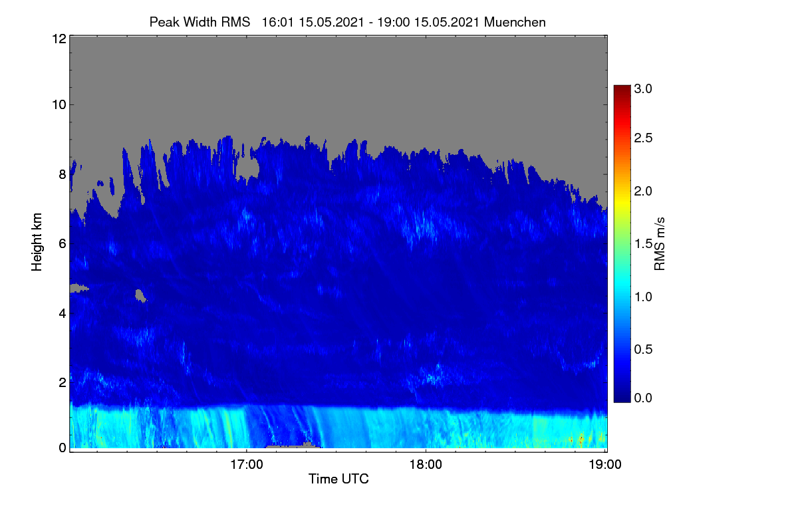Pick the dark blue bottom of colorbar

point(622,396)
